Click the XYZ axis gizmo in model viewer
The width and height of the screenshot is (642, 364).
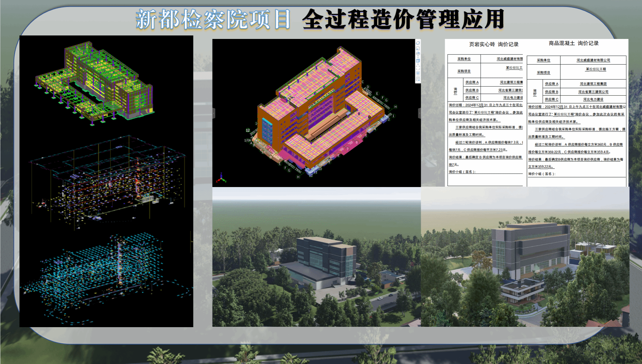221,178
